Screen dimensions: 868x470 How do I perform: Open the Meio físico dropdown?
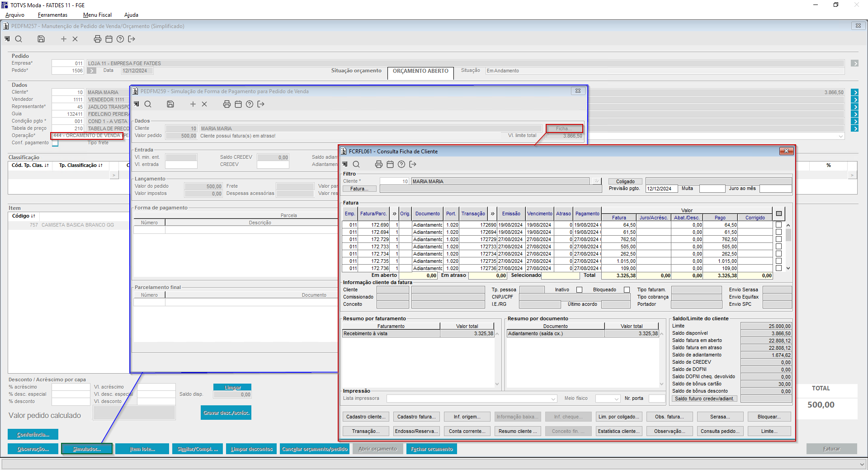click(x=617, y=399)
